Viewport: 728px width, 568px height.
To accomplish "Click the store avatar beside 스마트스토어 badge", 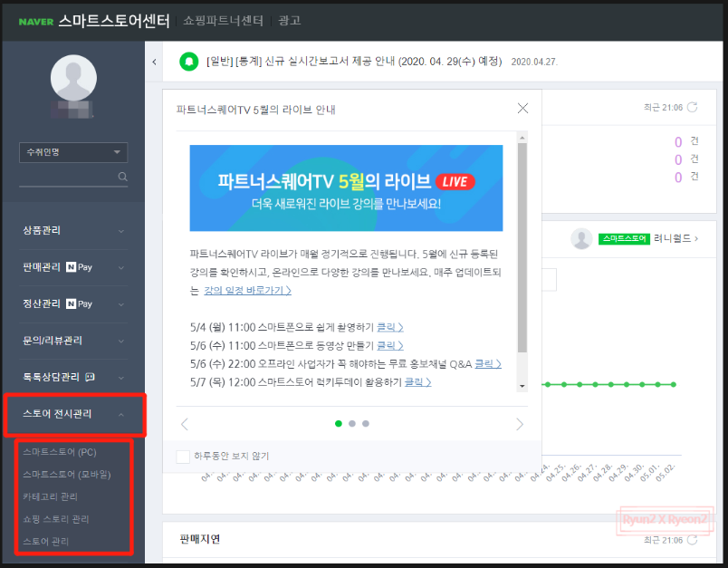I will 581,239.
